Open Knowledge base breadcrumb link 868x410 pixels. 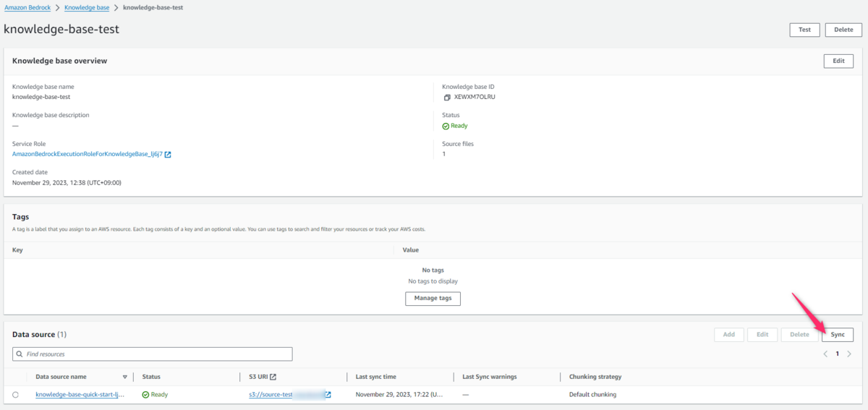(88, 7)
